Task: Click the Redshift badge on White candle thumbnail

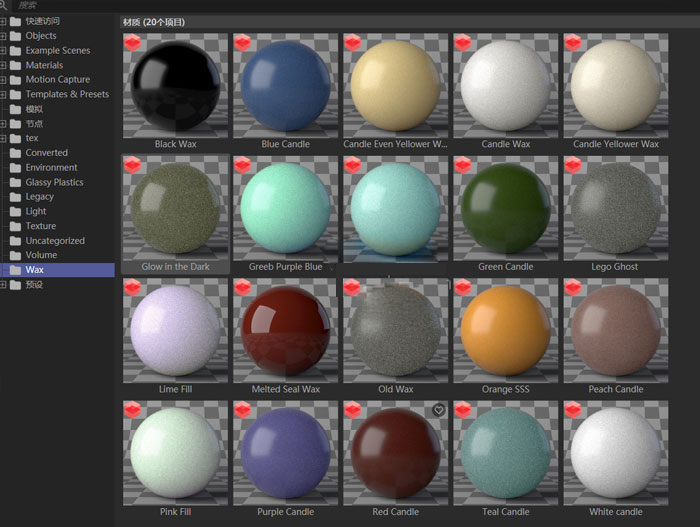Action: (573, 410)
